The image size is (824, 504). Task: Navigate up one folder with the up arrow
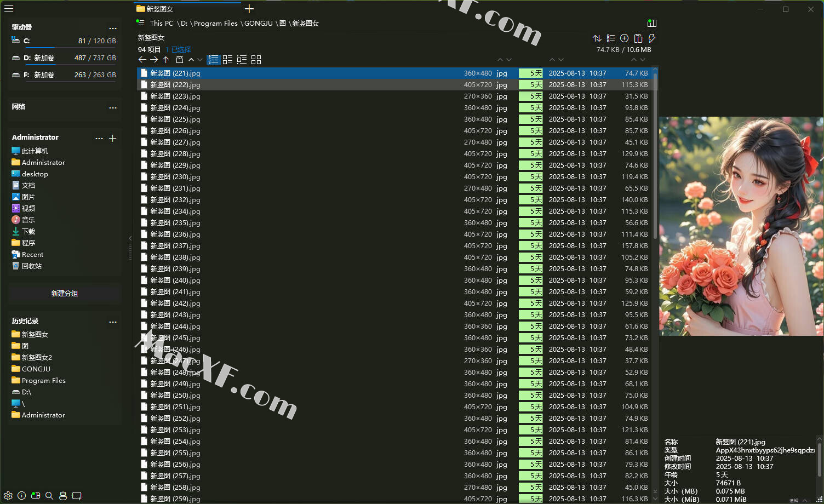(x=165, y=60)
